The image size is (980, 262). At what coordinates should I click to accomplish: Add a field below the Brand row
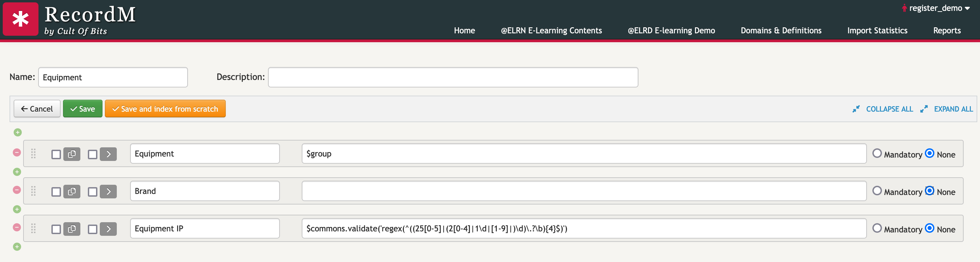tap(17, 209)
